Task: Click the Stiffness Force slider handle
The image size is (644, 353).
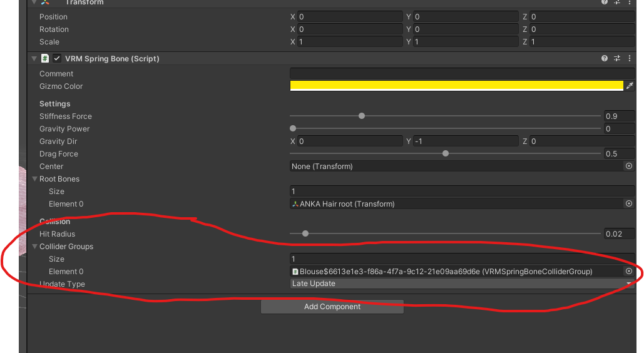Action: point(362,116)
